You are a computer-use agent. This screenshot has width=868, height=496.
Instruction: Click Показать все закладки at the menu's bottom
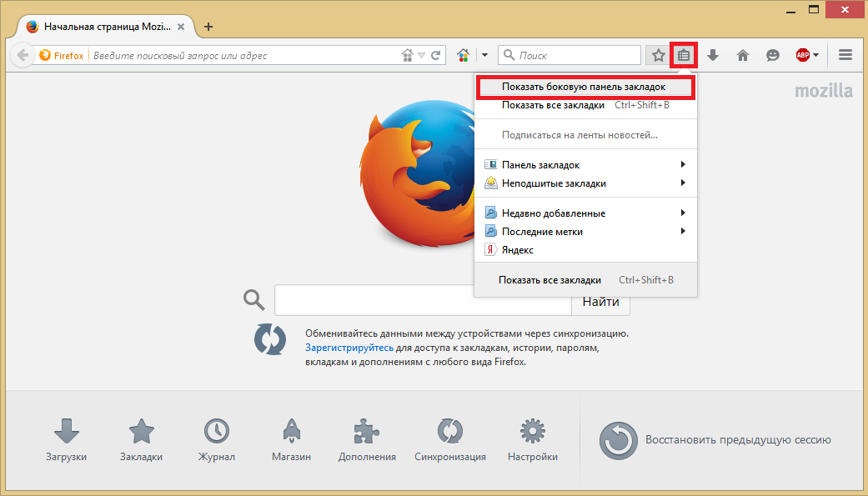[x=585, y=279]
